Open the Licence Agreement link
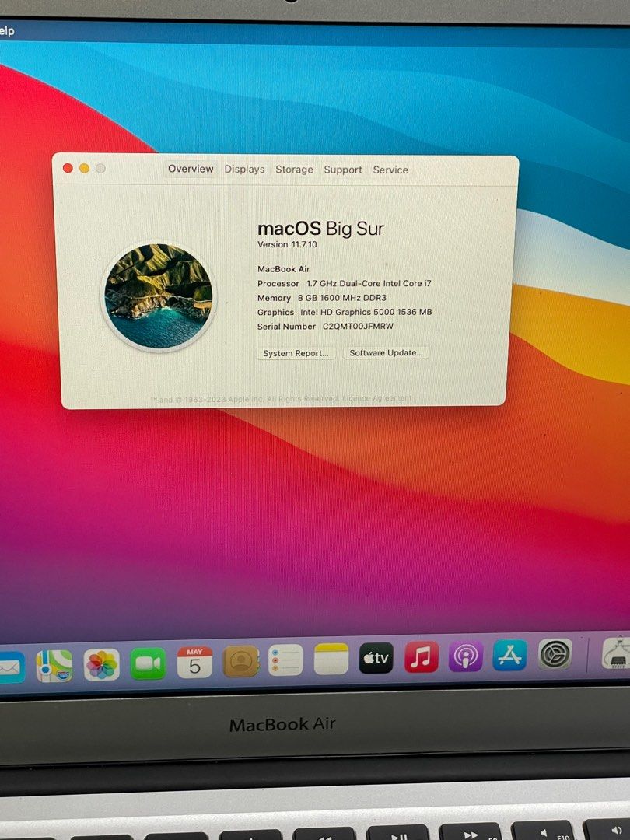 tap(377, 398)
